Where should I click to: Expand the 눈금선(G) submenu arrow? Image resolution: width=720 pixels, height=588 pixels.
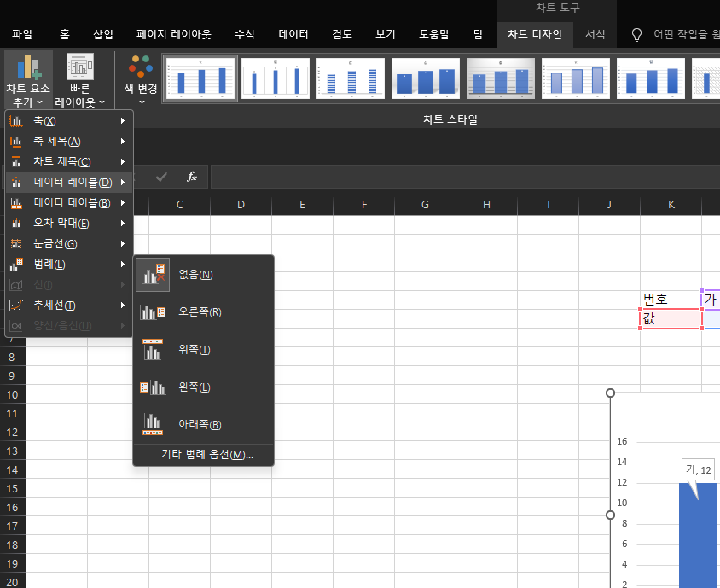coord(123,243)
